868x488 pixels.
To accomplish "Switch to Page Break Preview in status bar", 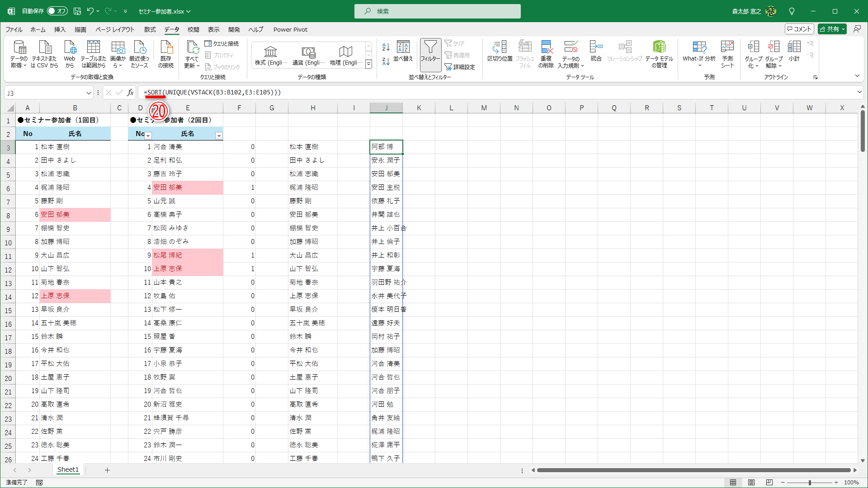I will 769,483.
